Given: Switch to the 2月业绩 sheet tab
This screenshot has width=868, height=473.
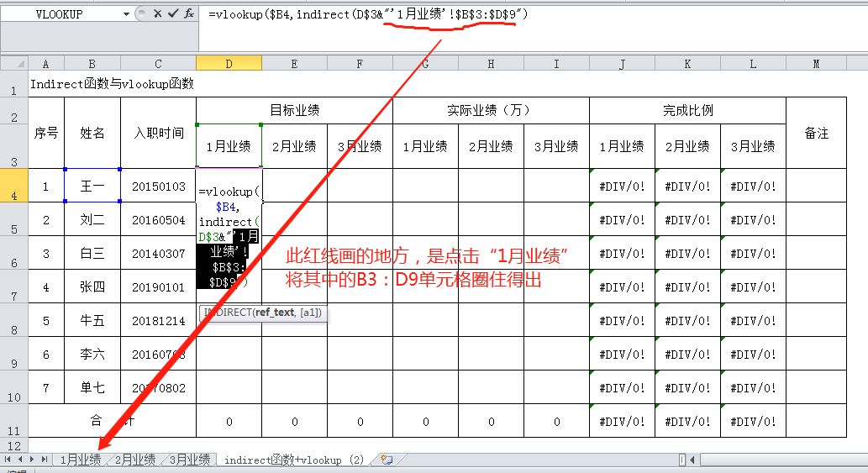Looking at the screenshot, I should 135,460.
